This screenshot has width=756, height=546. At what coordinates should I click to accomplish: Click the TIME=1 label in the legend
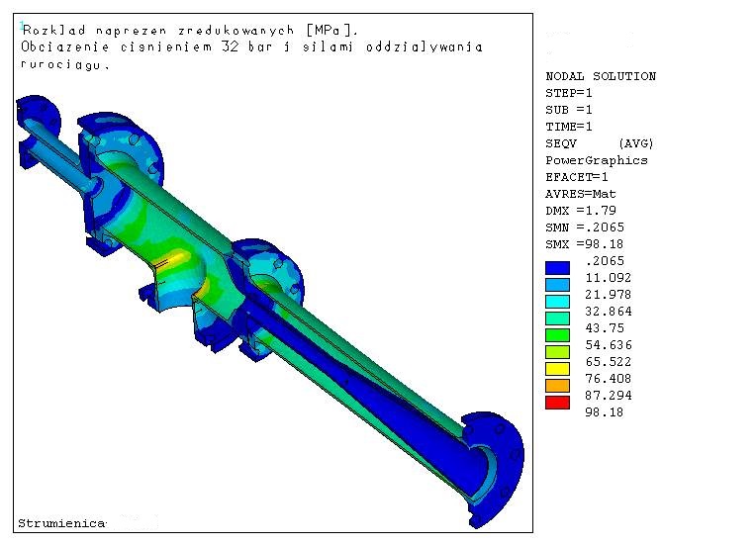click(x=569, y=127)
